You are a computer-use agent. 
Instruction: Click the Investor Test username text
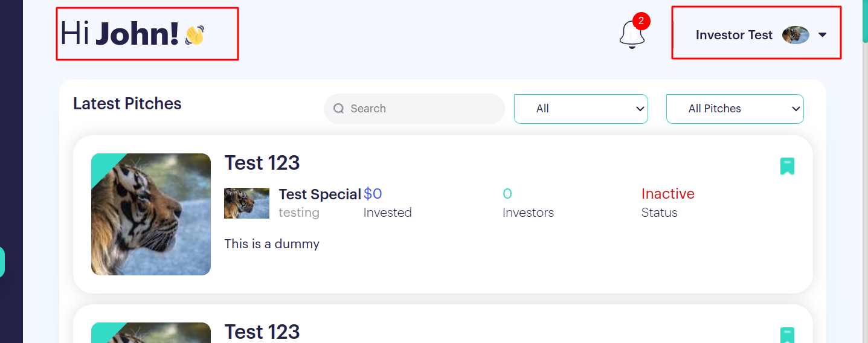734,35
